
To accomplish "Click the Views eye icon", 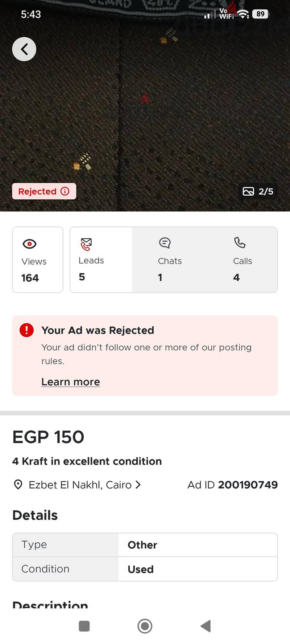I will coord(29,244).
